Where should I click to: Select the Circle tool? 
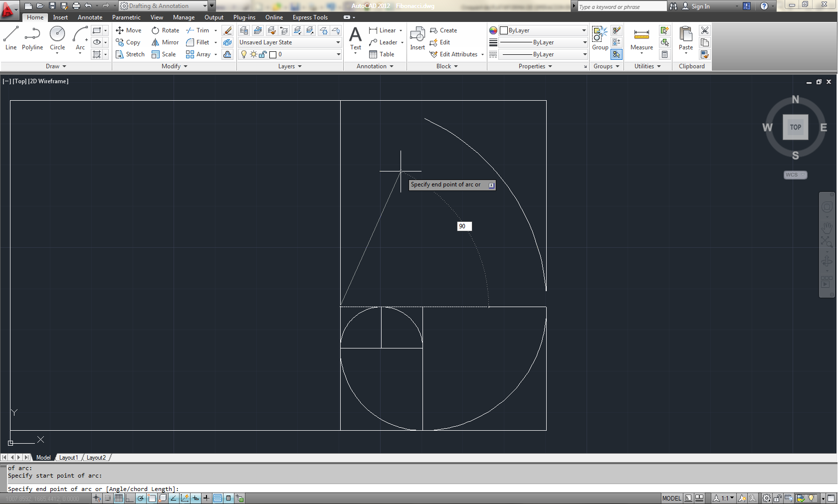[57, 38]
